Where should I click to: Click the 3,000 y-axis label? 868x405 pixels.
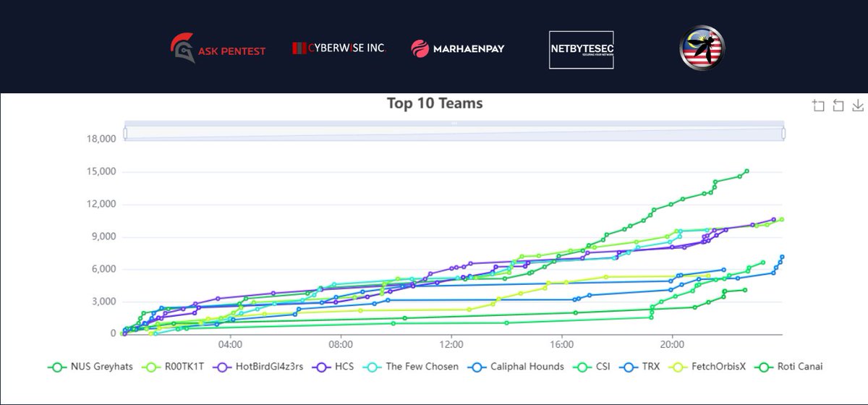(103, 302)
